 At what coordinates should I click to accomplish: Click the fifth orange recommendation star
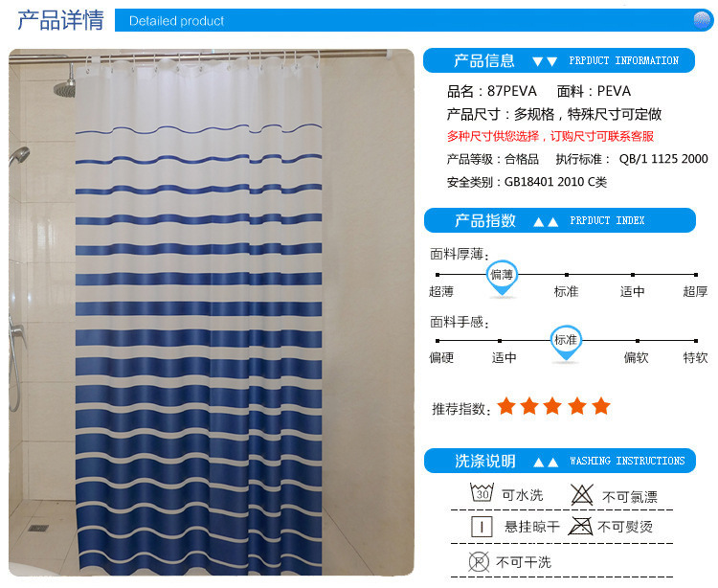pyautogui.click(x=601, y=406)
